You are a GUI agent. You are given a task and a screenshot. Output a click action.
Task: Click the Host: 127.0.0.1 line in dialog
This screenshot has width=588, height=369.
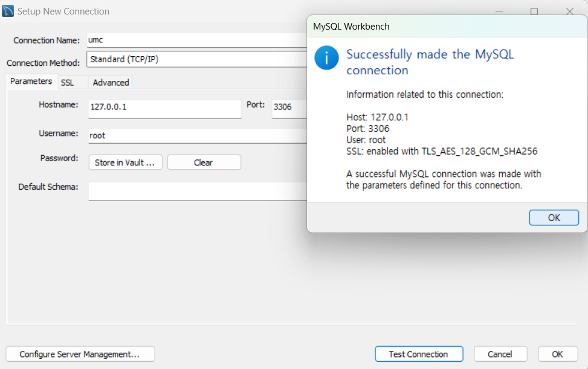coord(377,117)
